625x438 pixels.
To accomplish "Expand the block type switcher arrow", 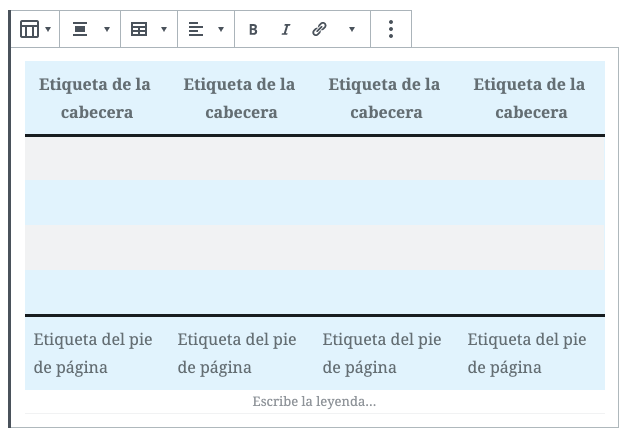I will click(48, 30).
